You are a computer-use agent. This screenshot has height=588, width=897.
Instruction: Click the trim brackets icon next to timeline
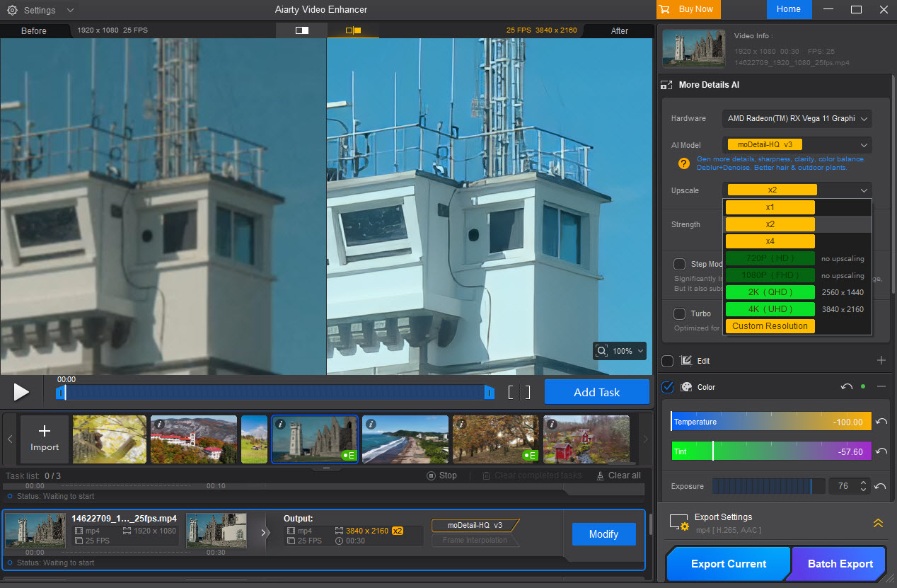pyautogui.click(x=519, y=393)
